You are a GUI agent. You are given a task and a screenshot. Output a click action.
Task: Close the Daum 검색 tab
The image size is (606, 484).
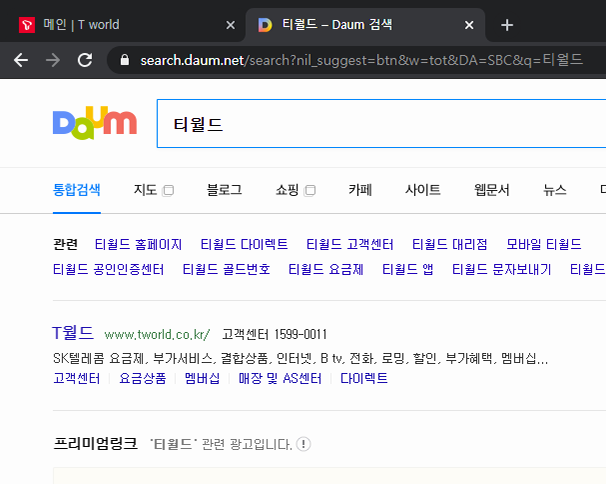point(469,25)
